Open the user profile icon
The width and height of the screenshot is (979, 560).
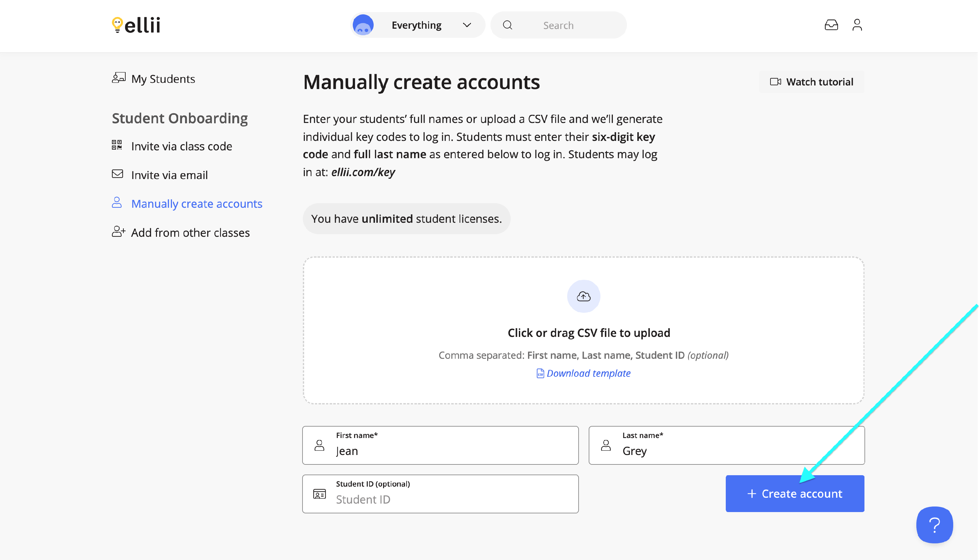point(857,25)
